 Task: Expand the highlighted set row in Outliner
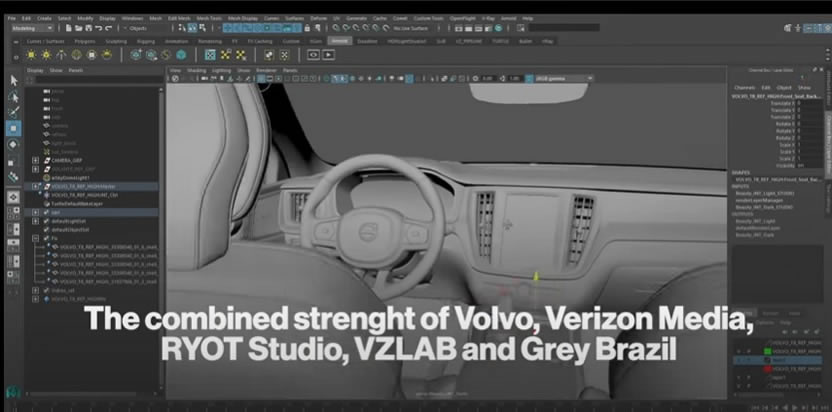pyautogui.click(x=35, y=212)
